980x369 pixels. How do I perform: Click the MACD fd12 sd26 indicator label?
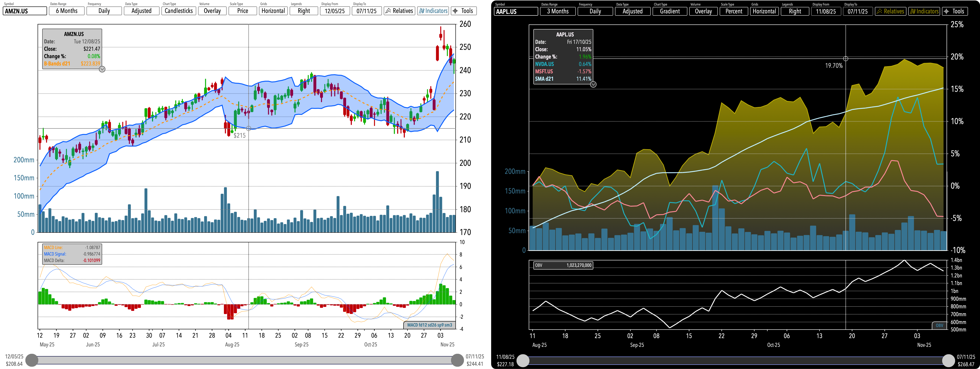429,325
